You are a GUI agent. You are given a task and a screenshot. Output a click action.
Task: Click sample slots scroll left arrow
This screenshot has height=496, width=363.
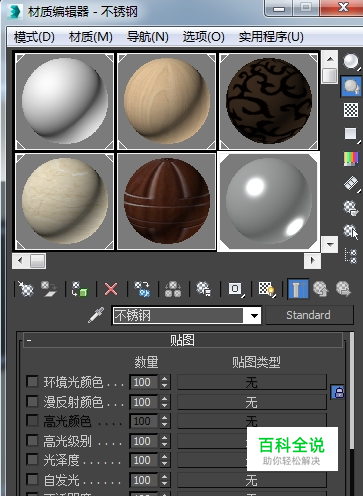point(20,261)
